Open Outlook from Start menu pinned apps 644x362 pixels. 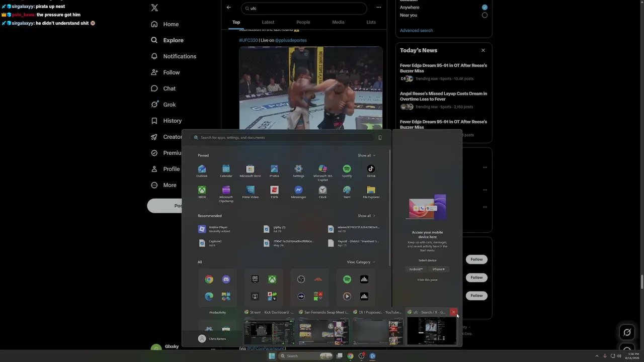202,171
